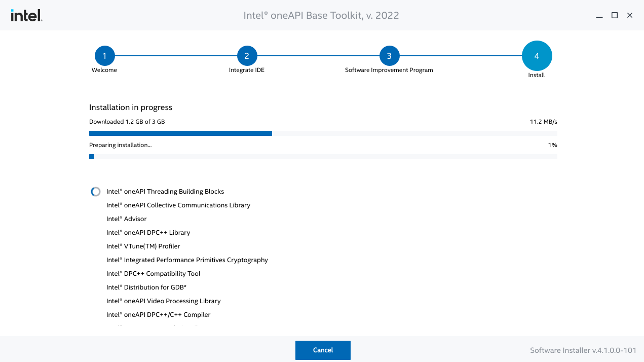Click the Software Improvement Program label
Screen dimensions: 644x362
[389, 70]
